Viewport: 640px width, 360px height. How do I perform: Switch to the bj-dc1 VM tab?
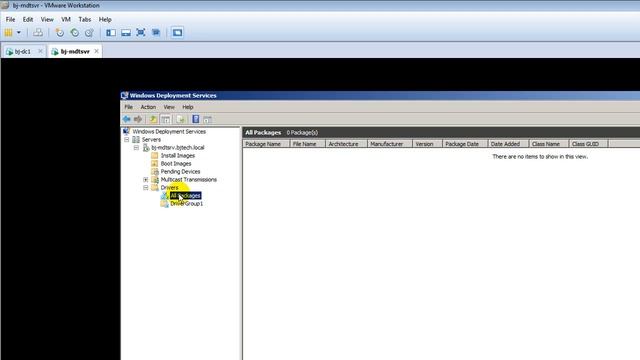click(23, 51)
